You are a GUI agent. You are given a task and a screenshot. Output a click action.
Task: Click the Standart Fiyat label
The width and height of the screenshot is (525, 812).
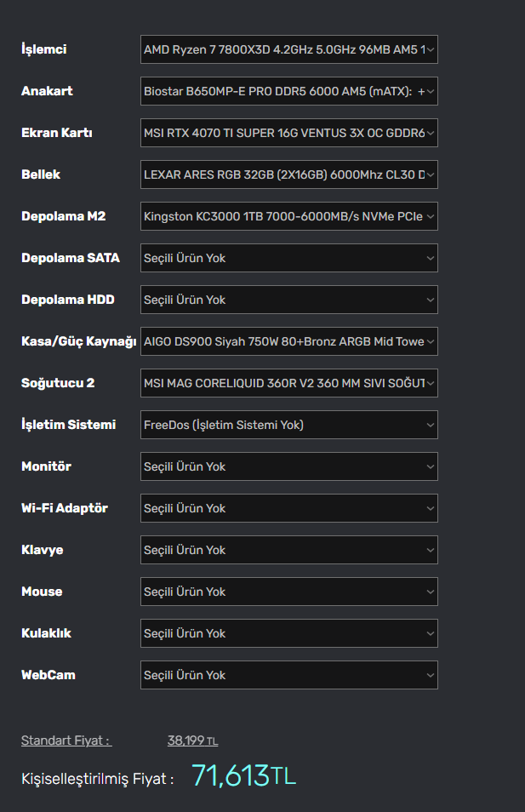(66, 741)
